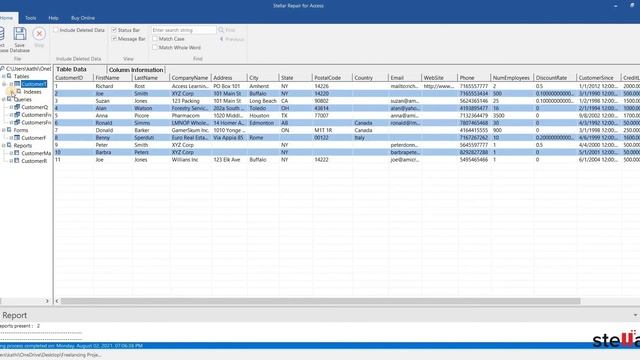Click the tree pane scroll right arrow
This screenshot has width=640, height=360.
47,301
